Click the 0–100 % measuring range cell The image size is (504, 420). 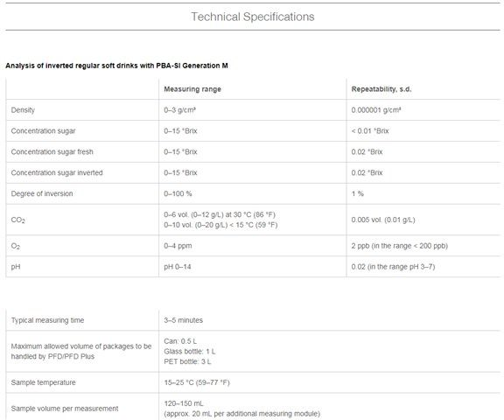[x=178, y=193]
